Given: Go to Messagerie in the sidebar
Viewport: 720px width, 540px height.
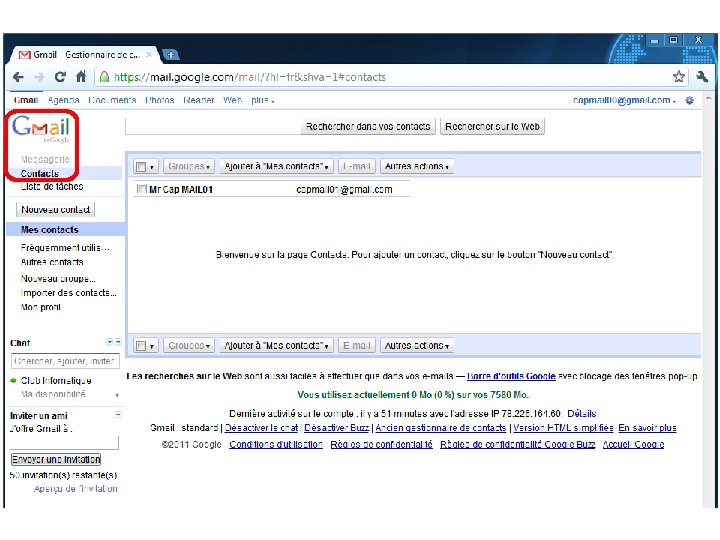Looking at the screenshot, I should [45, 159].
